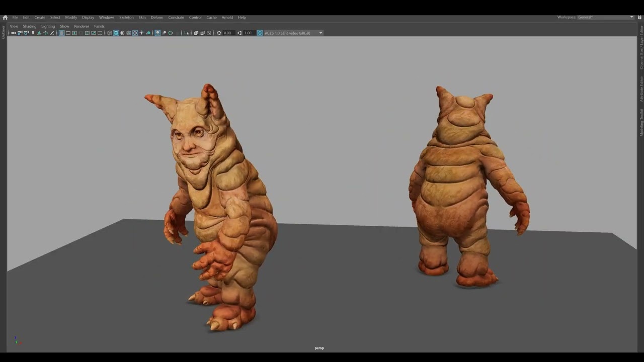Open the ACES 1.0 SDR-video dropdown
644x362 pixels.
[293, 33]
